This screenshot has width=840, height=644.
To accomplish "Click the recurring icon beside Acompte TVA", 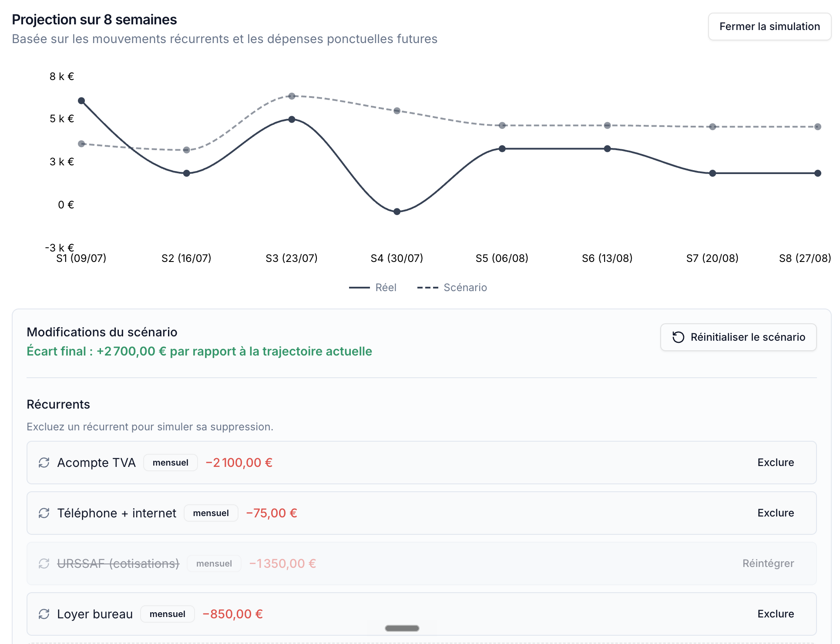I will click(44, 463).
